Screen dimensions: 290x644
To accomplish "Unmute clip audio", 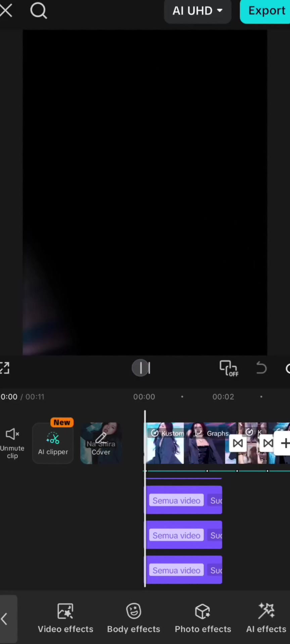I will tap(12, 443).
